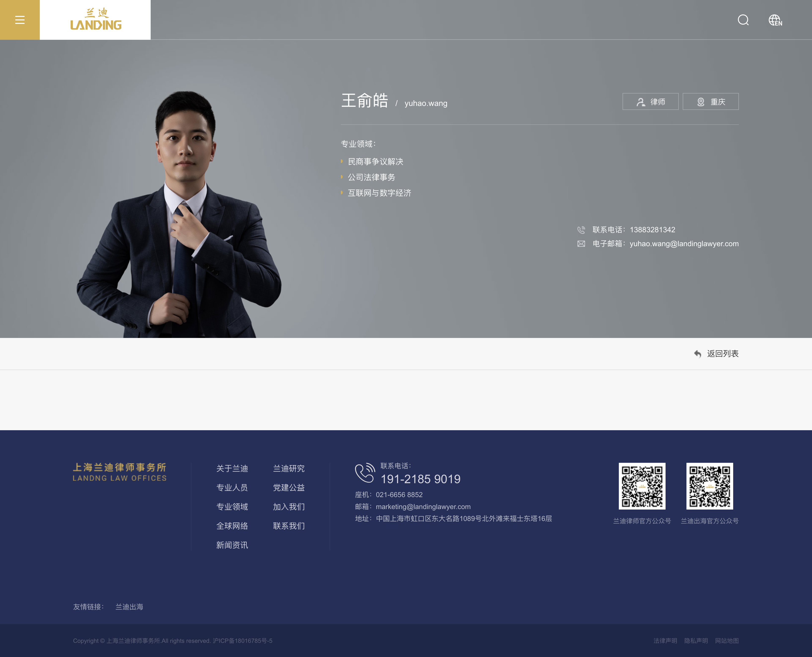Click the 兰迪出海官方公众号 QR code
812x657 pixels.
(x=710, y=486)
